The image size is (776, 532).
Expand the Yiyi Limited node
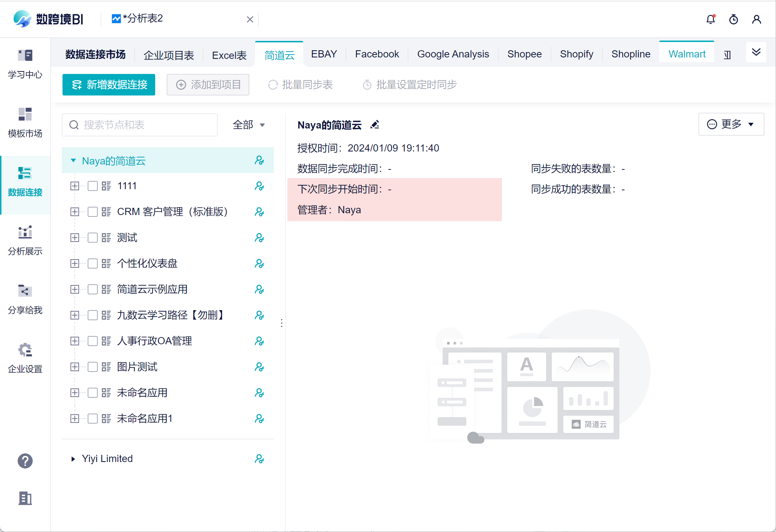click(73, 459)
